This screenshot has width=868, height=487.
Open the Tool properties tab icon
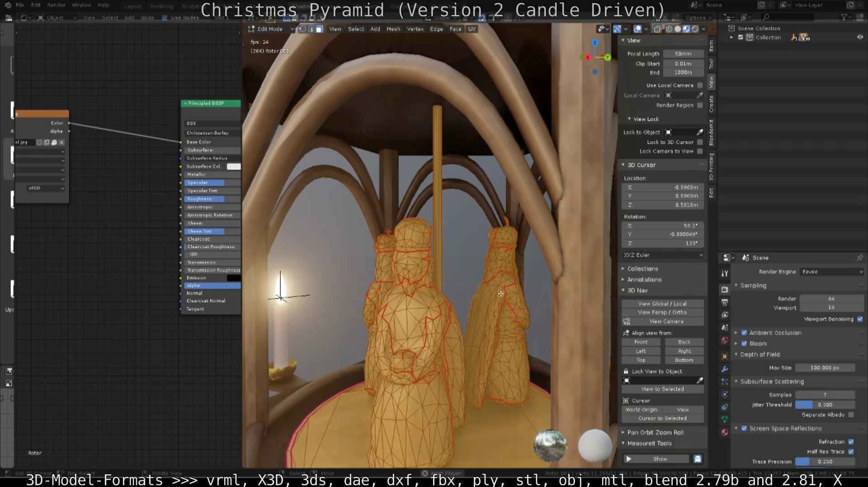[x=725, y=274]
